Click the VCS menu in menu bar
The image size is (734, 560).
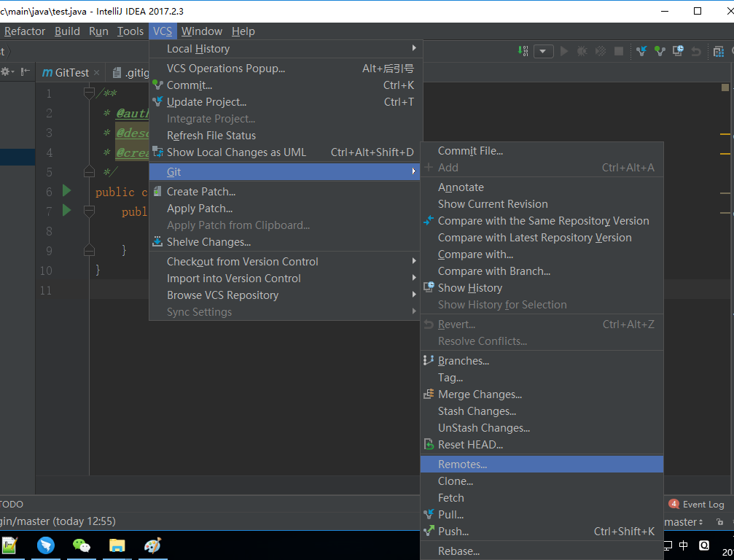tap(163, 31)
